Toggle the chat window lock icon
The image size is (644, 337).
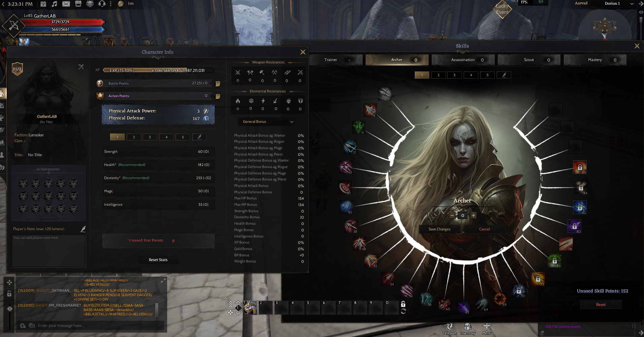coord(9,293)
